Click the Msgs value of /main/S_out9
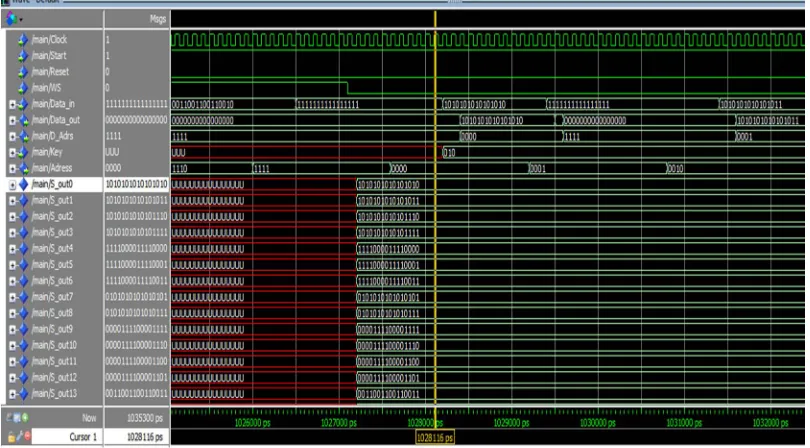The height and width of the screenshot is (448, 810). 136,329
